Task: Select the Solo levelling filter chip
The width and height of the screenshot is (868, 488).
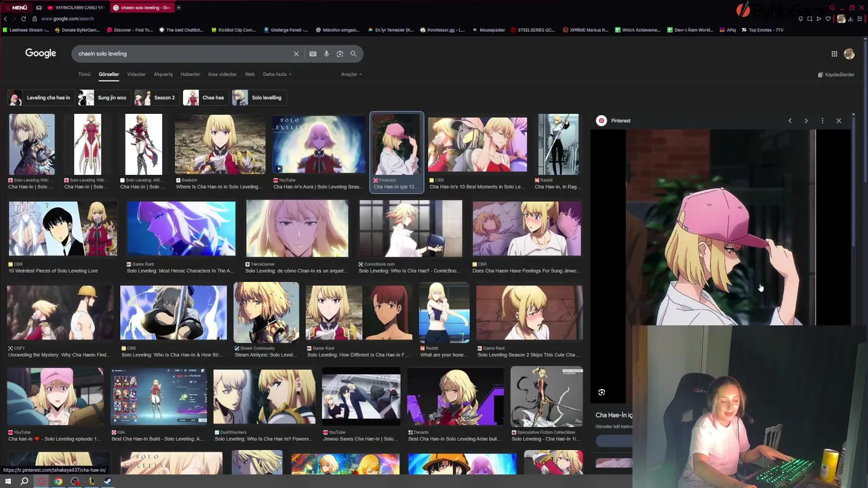Action: 258,98
